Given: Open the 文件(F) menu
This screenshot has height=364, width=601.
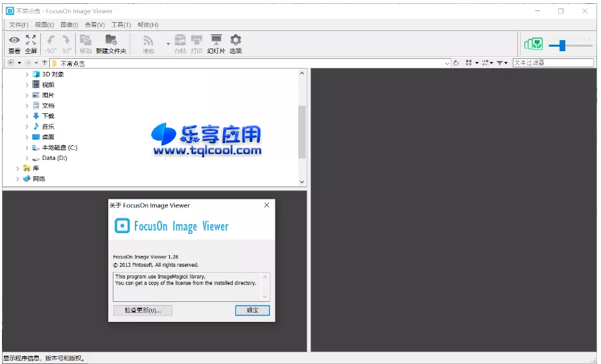Looking at the screenshot, I should click(18, 25).
